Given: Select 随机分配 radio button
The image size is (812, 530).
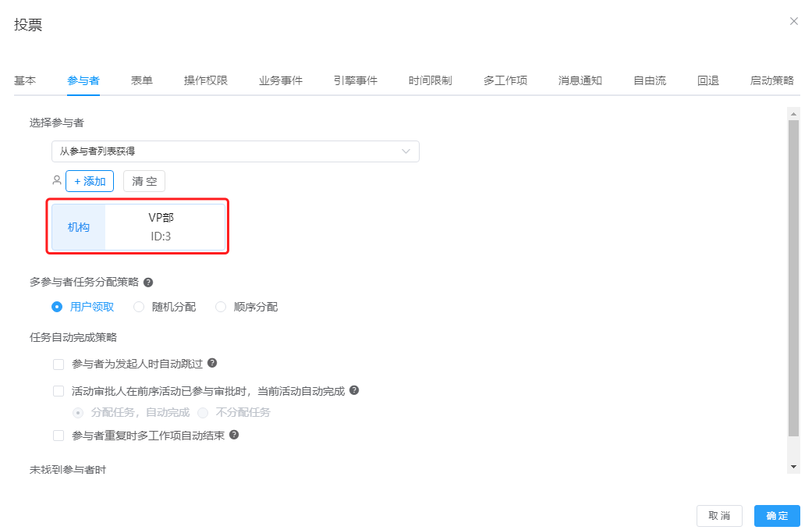Looking at the screenshot, I should tap(139, 307).
